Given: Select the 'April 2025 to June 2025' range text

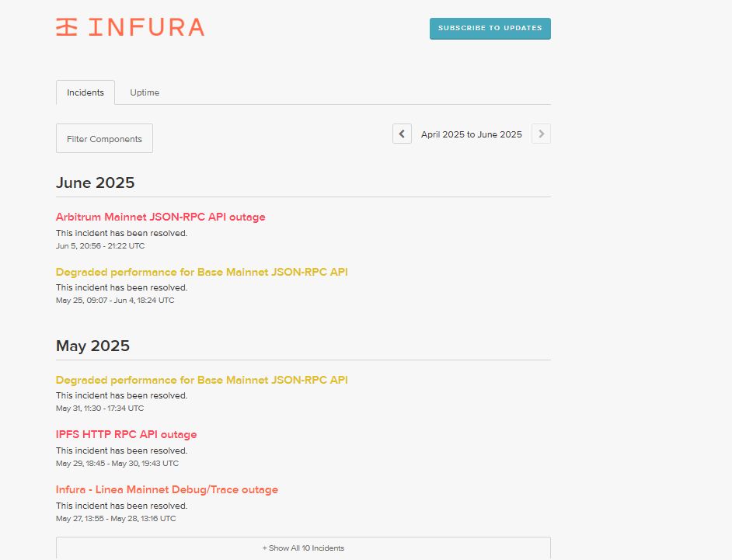Looking at the screenshot, I should point(472,134).
